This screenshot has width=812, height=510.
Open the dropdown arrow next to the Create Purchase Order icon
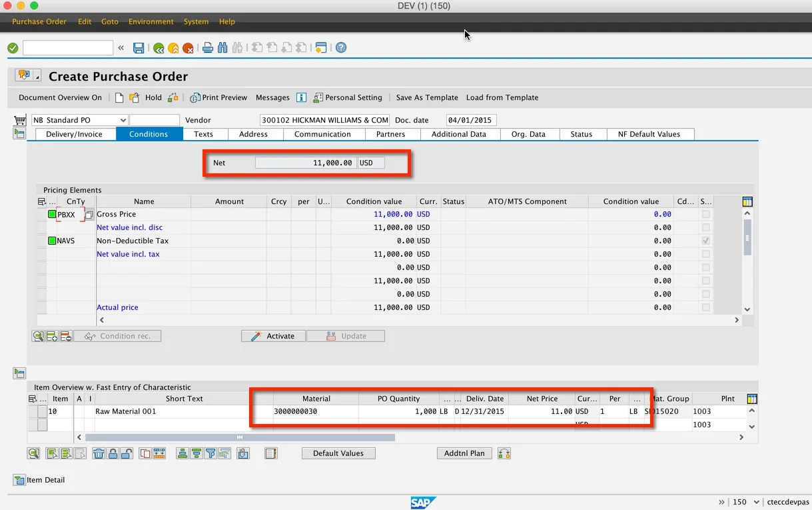[x=37, y=76]
